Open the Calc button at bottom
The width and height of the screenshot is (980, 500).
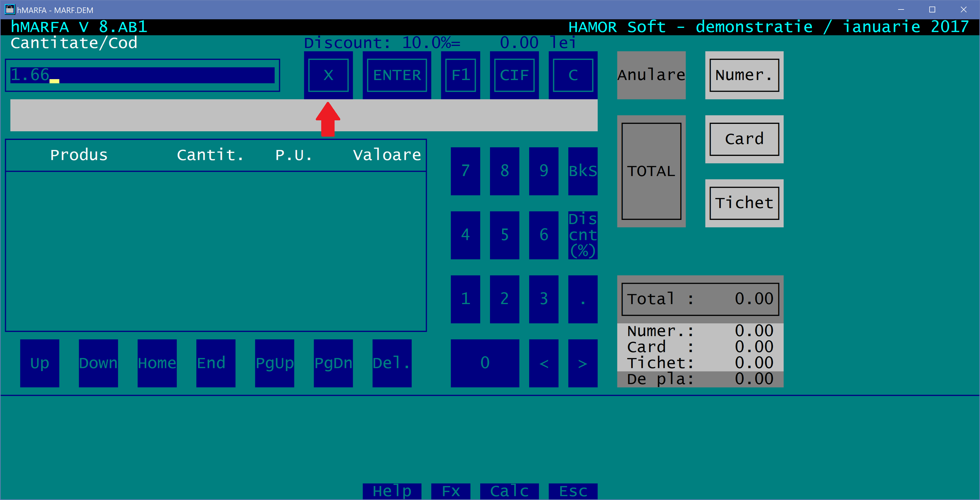point(509,491)
